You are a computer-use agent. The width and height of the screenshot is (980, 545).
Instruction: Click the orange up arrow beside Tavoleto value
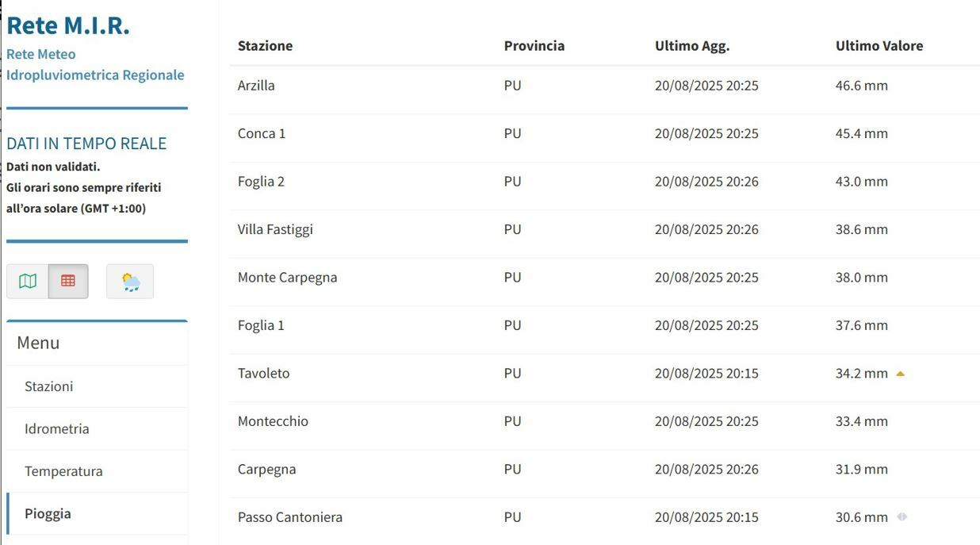[900, 374]
